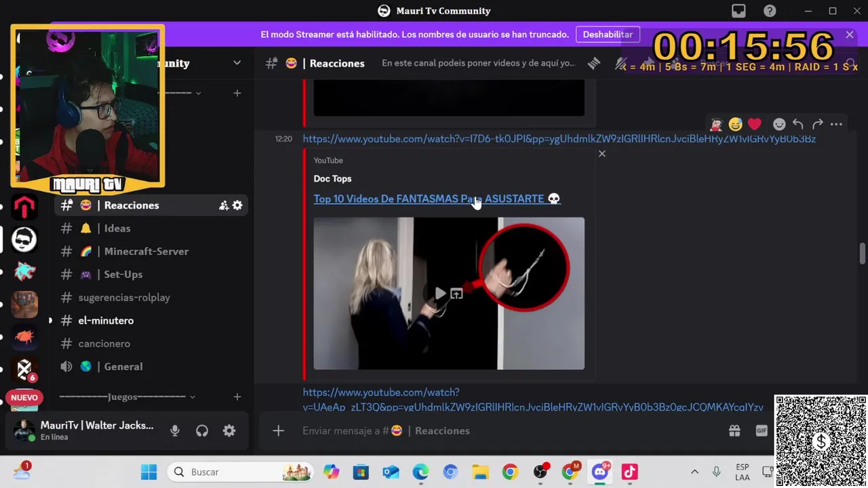This screenshot has width=868, height=488.
Task: Click the ghost video thumbnail image
Action: click(449, 293)
